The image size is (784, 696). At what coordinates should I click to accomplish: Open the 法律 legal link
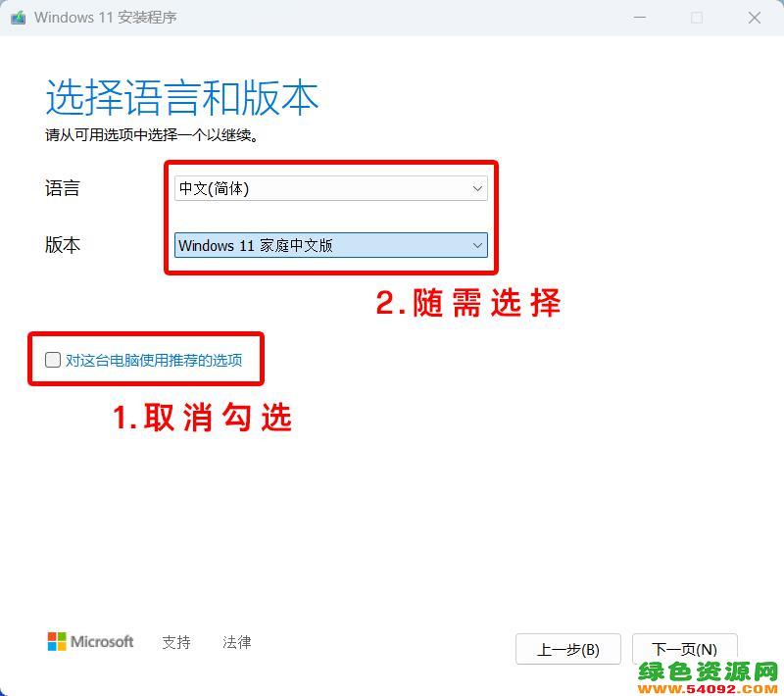pyautogui.click(x=236, y=642)
